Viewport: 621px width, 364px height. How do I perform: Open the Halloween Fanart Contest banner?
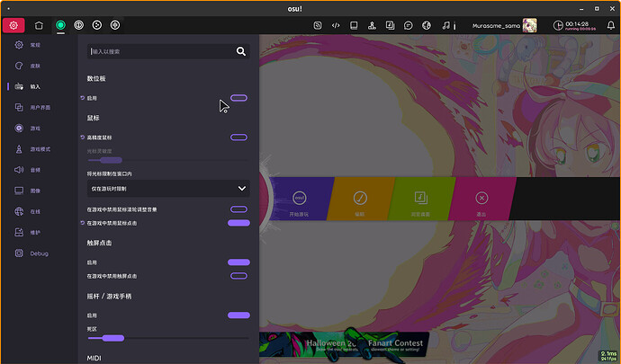(x=344, y=344)
